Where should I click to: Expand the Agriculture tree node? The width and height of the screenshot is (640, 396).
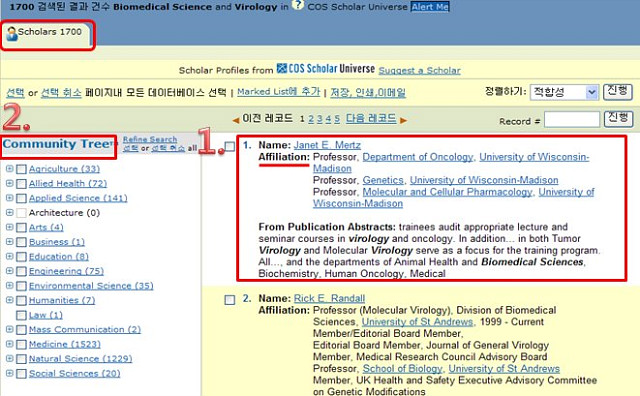(9, 169)
